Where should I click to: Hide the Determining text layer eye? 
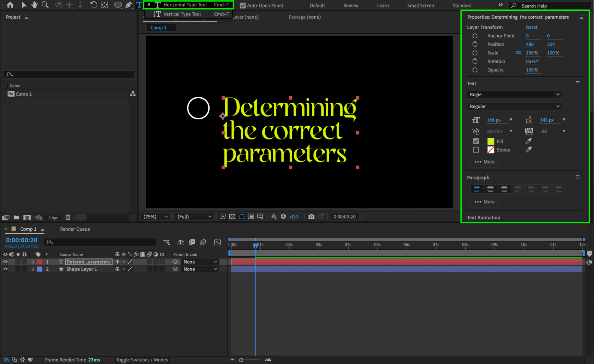[5, 262]
